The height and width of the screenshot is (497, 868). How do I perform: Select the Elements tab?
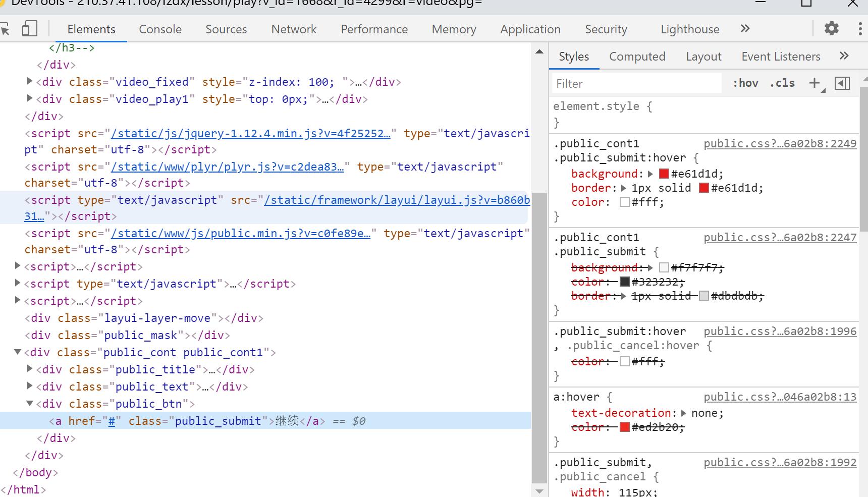(91, 29)
